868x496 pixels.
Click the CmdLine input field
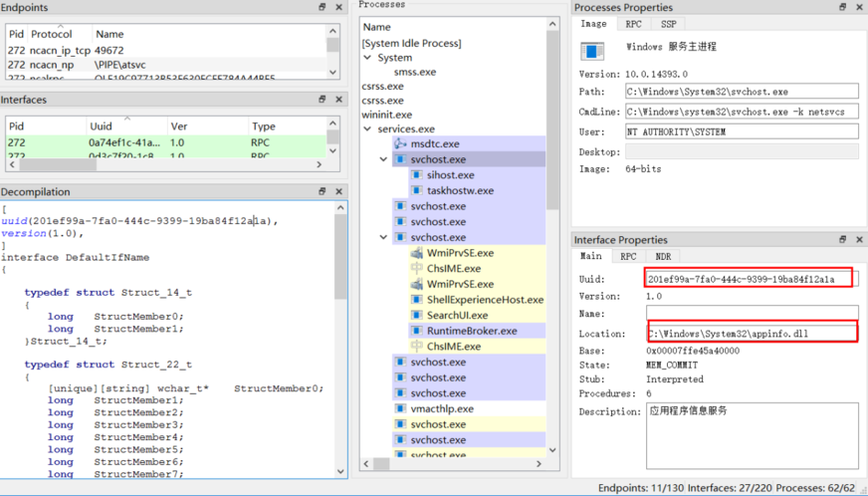pos(742,112)
